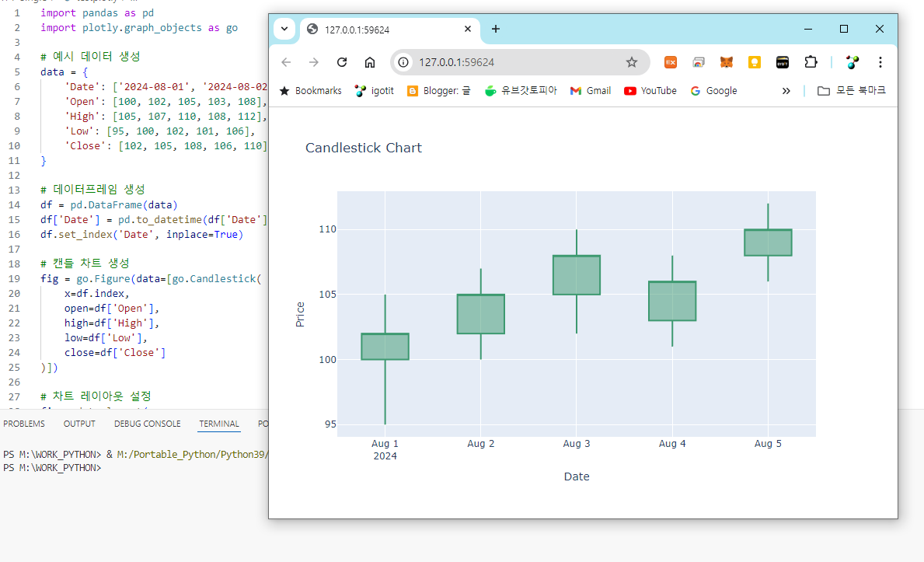This screenshot has width=924, height=562.
Task: Open the screen-cast extension icon beside EX
Action: pos(699,62)
